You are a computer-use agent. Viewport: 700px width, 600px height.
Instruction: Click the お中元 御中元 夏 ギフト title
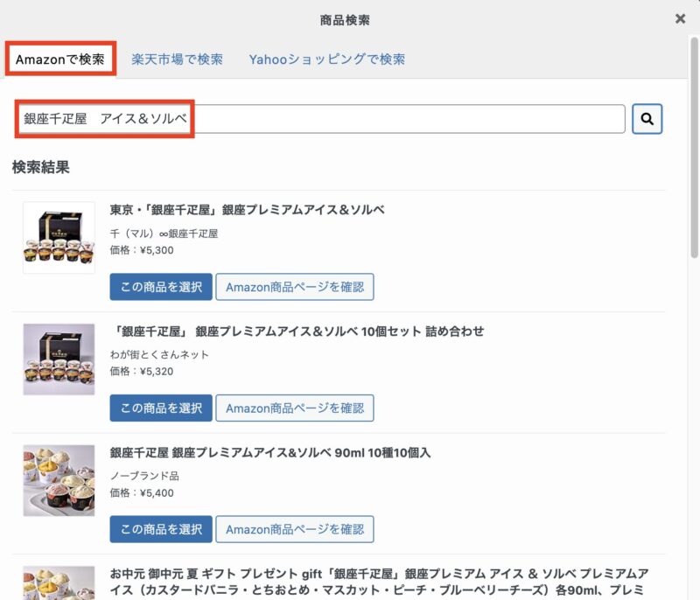[379, 582]
